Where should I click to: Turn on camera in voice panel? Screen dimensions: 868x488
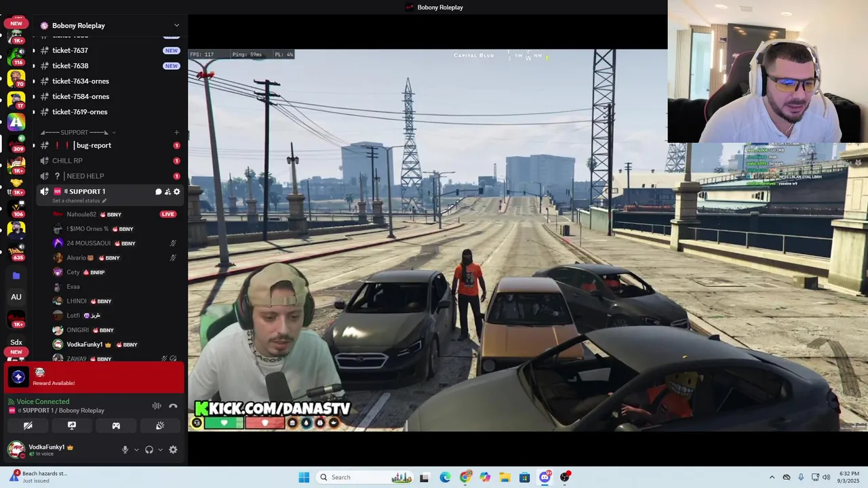click(28, 426)
